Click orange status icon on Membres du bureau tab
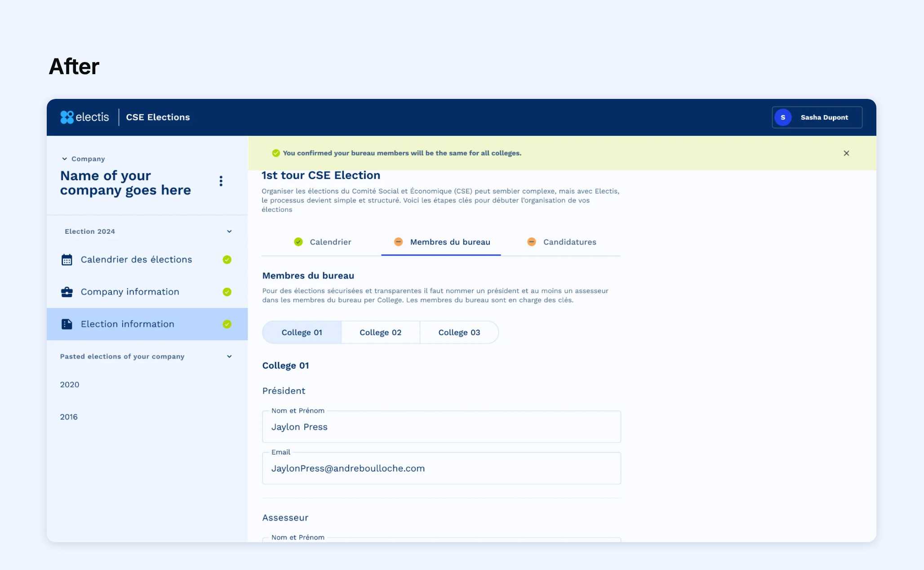Screen dimensions: 924x570 pos(398,242)
